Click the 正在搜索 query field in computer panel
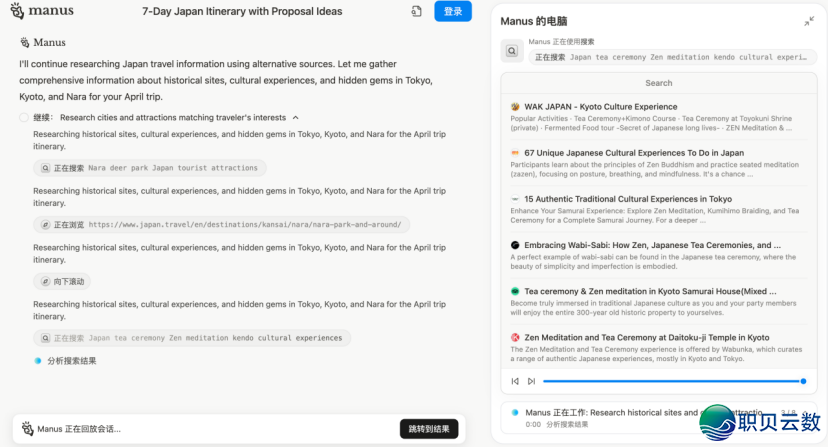 click(x=673, y=57)
